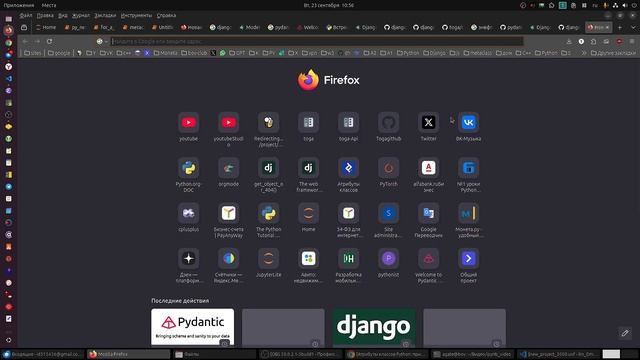Open the cplusplus shortcut tile
The width and height of the screenshot is (640, 360).
point(189,213)
